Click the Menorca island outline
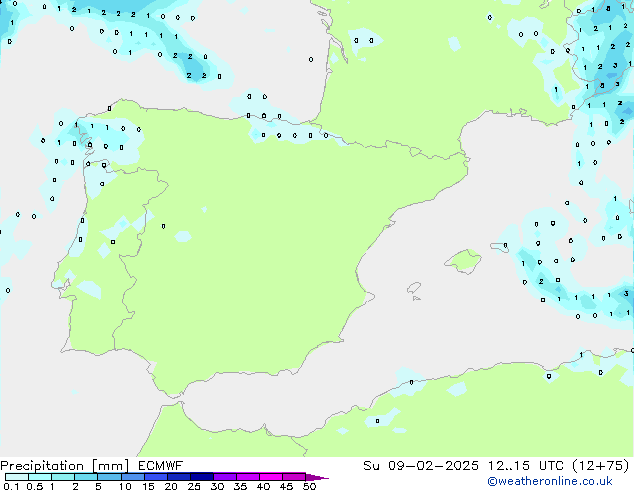This screenshot has width=634, height=490. click(500, 247)
